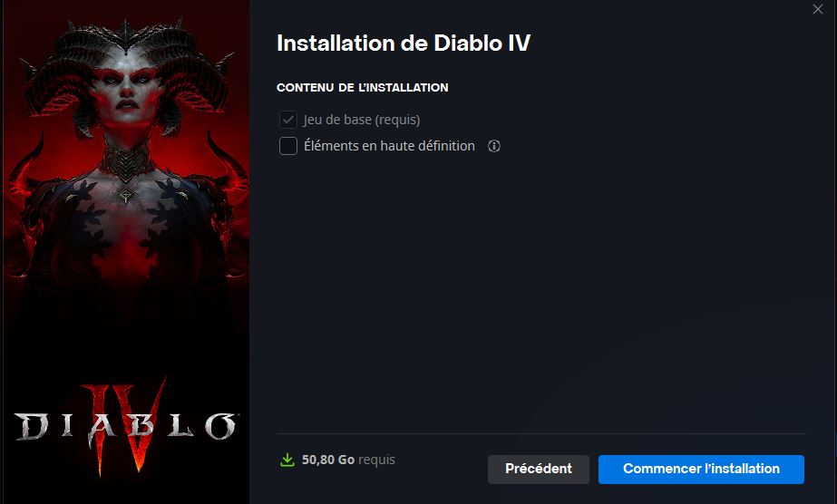
Task: Click the info icon beside Éléments en haute définition
Action: coord(494,146)
